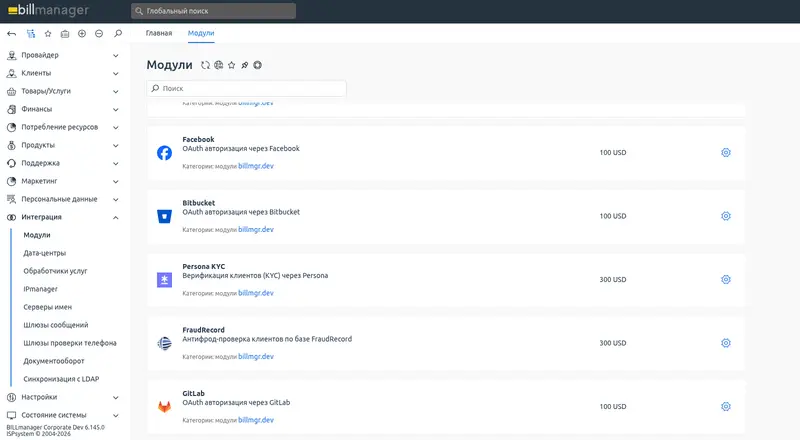Select the Модули tab
Viewport: 800px width, 440px height.
[201, 33]
